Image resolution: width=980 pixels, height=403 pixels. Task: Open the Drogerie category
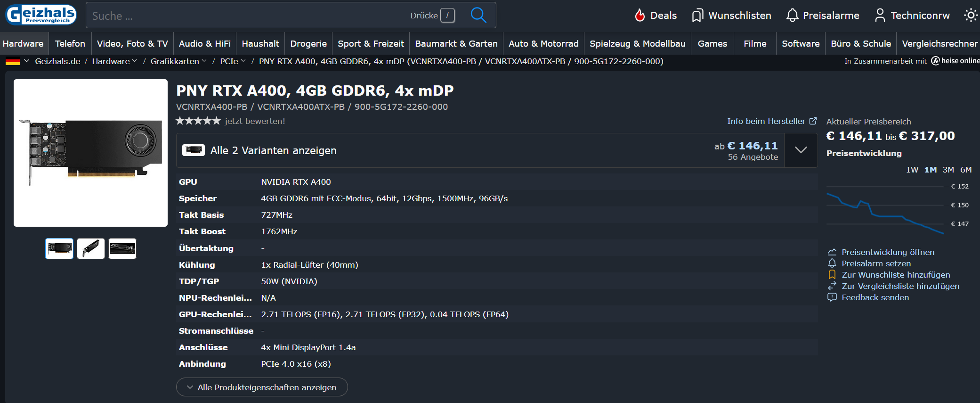coord(308,43)
